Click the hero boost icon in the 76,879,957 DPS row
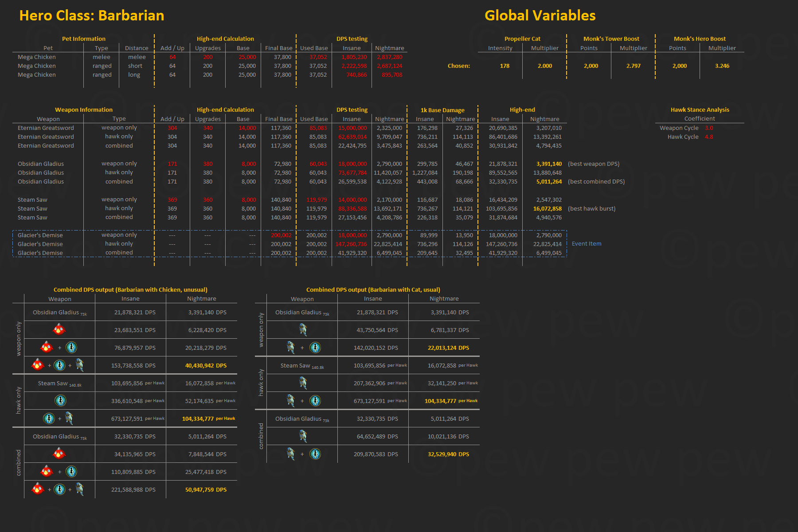Screen dimensions: 798x532 [71, 348]
